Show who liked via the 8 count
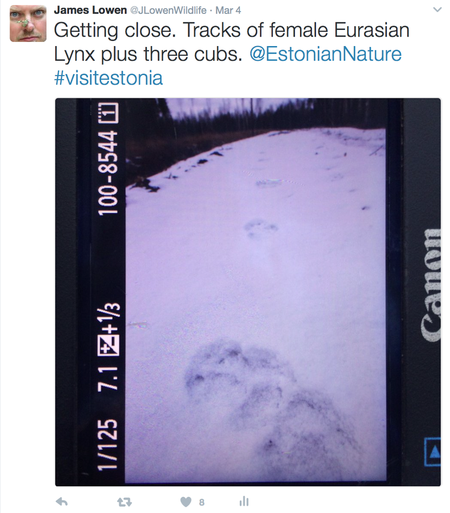Viewport: 450px width, 513px height. click(202, 502)
